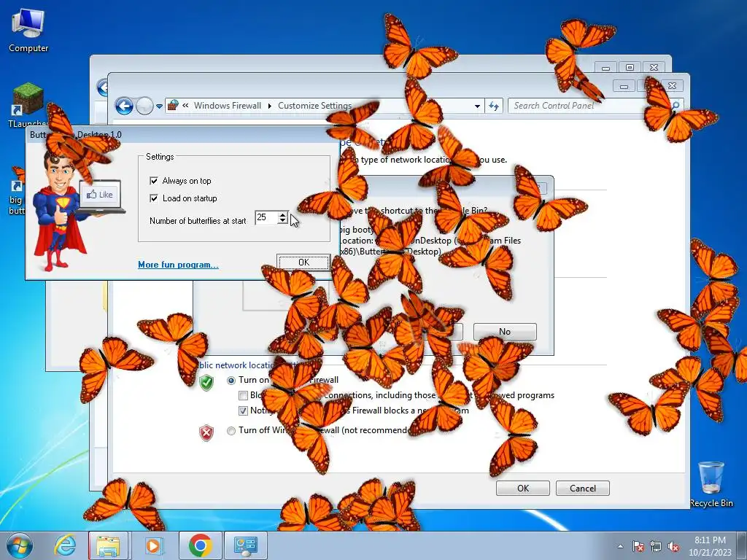Open network status tray icon
The height and width of the screenshot is (560, 747).
(x=656, y=546)
